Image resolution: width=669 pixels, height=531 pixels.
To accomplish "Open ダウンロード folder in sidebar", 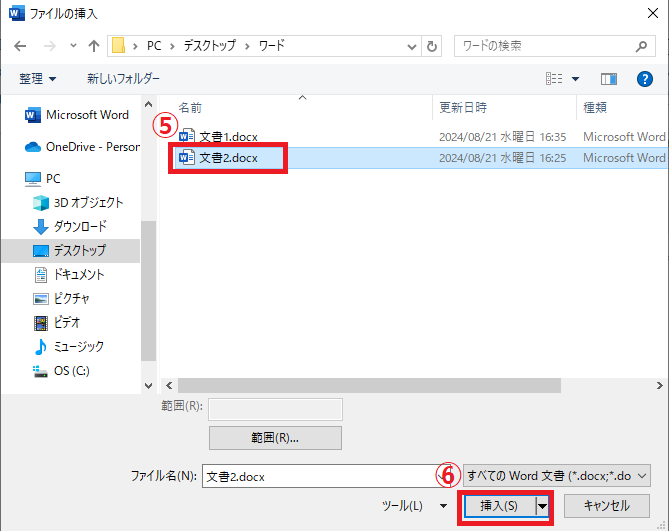I will 70,226.
